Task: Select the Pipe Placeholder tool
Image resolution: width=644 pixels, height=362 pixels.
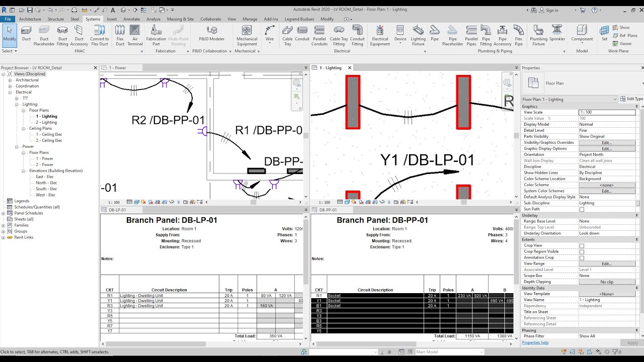Action: [452, 35]
